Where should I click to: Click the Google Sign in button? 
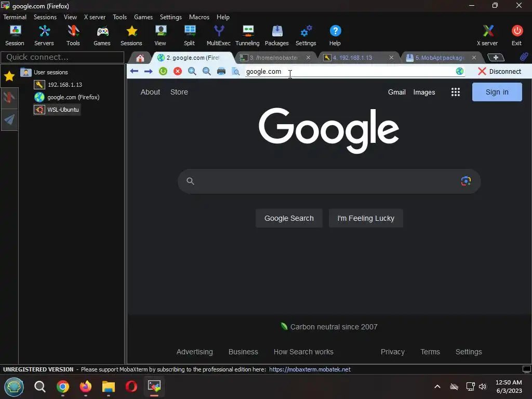[497, 92]
